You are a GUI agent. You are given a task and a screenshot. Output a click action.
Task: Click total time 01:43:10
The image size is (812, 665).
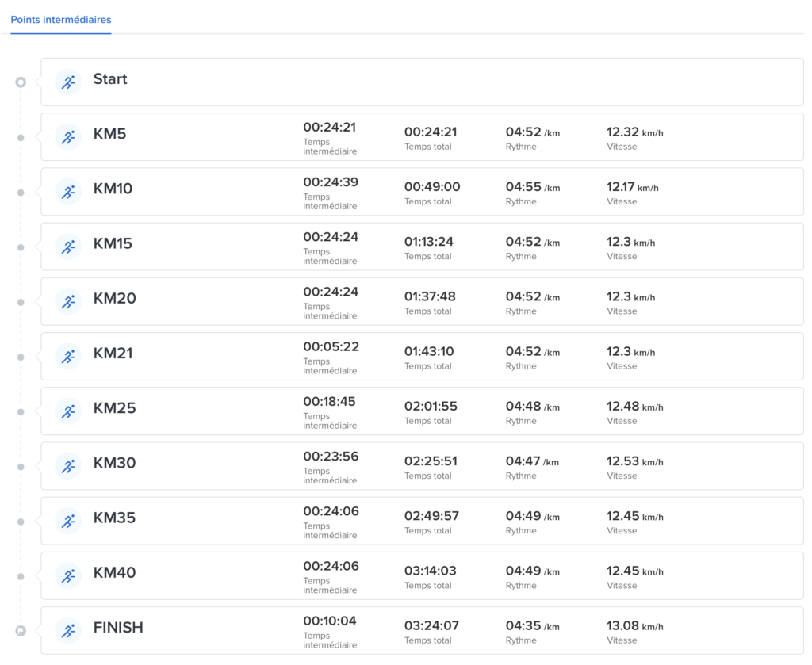click(429, 351)
